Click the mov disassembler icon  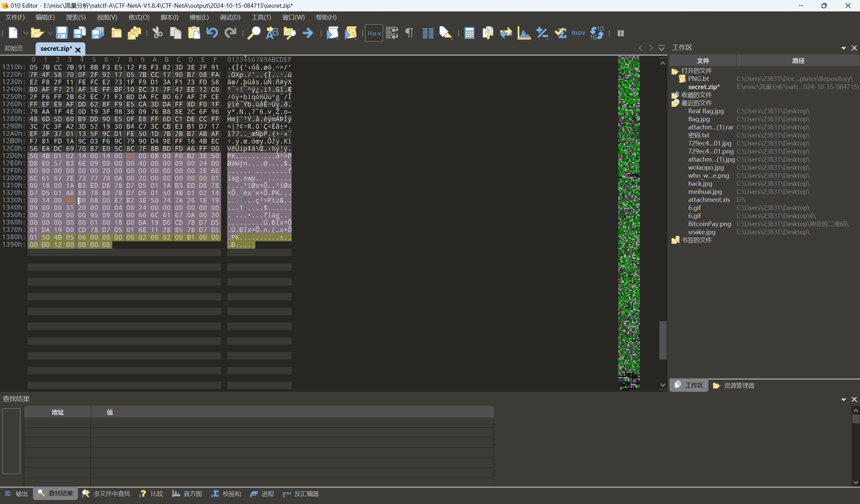[578, 33]
